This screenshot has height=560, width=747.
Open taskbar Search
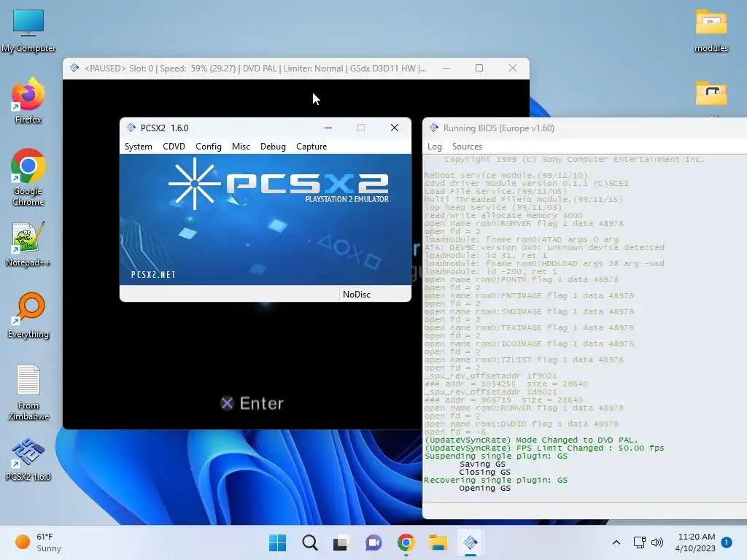[309, 542]
